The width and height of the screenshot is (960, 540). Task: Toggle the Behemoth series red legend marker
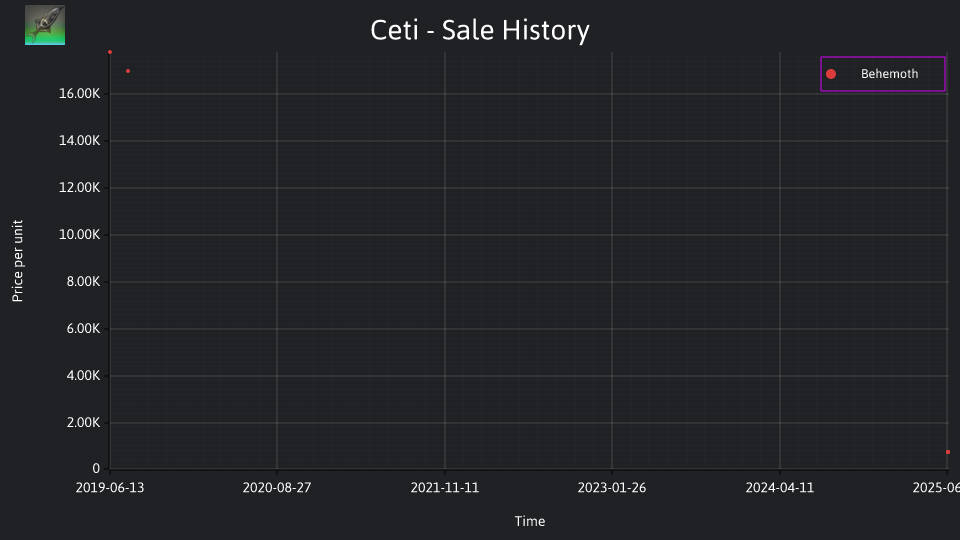(x=831, y=74)
